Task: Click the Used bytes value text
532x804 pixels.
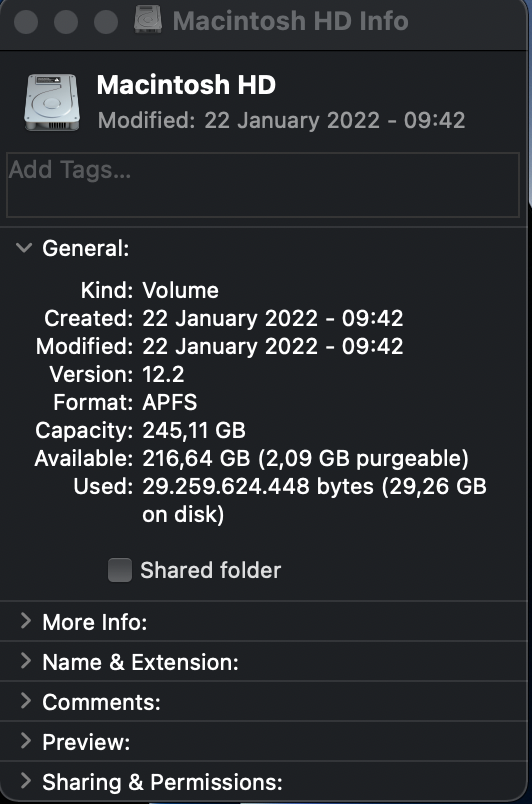Action: click(x=314, y=500)
